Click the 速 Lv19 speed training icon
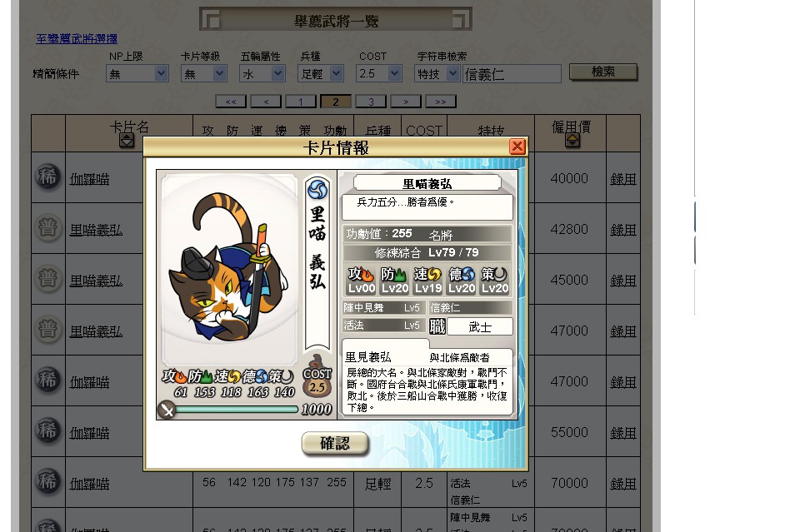Screen dimensions: 800x532 coord(427,281)
